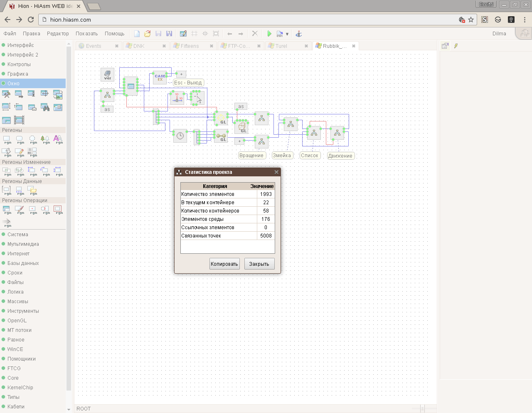Click the browser address bar URL field
The image size is (532, 413).
pyautogui.click(x=249, y=20)
